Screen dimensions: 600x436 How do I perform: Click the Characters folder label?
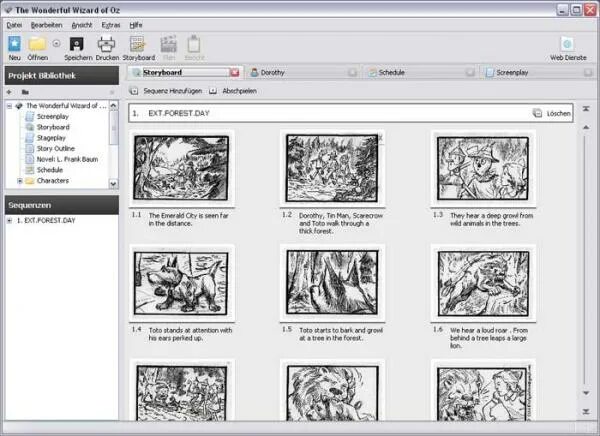pyautogui.click(x=53, y=181)
